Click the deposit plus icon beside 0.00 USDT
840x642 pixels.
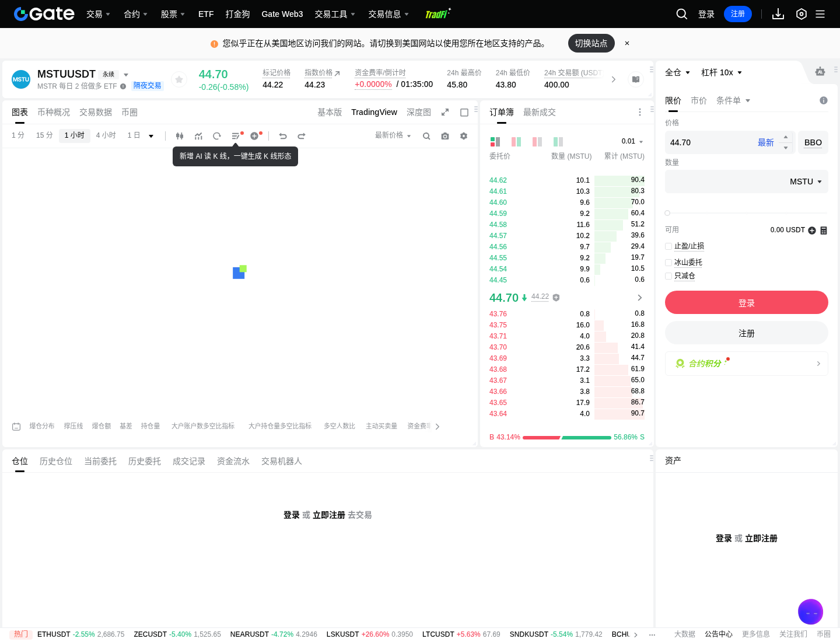(812, 231)
